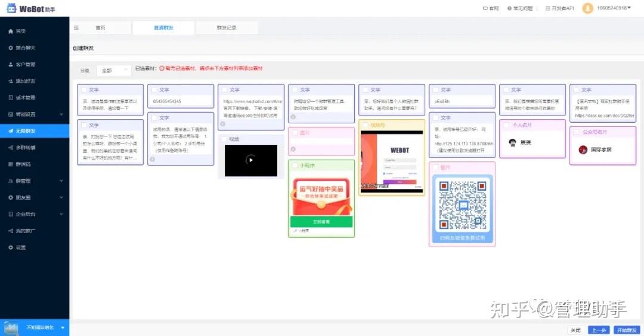644x336 pixels.
Task: Click the 125.124.110.138 URL text card
Action: pos(462,135)
